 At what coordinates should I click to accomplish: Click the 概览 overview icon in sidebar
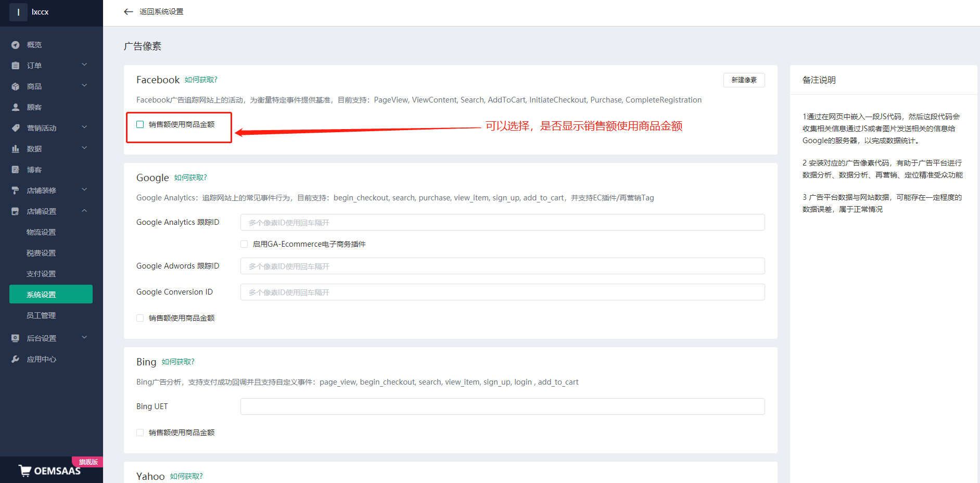tap(16, 45)
